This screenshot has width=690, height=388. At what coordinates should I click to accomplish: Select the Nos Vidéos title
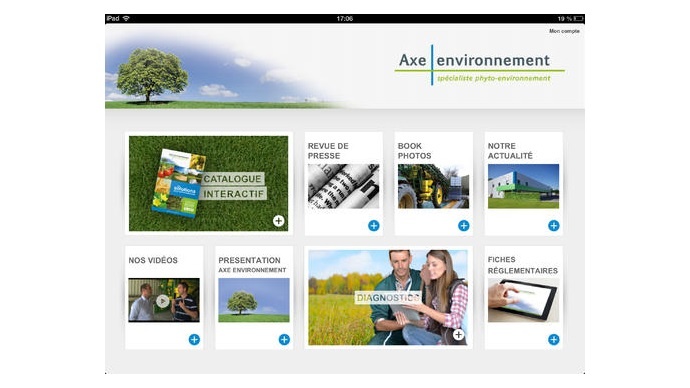click(153, 260)
